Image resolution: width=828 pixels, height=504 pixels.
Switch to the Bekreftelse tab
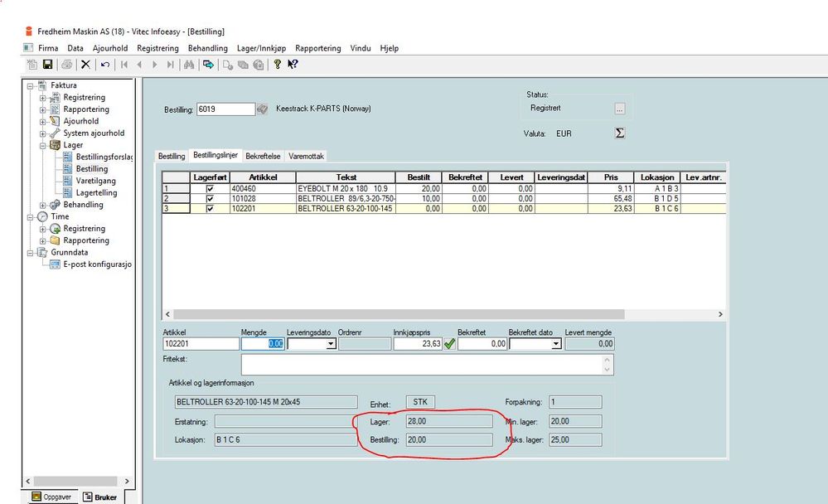(x=263, y=157)
